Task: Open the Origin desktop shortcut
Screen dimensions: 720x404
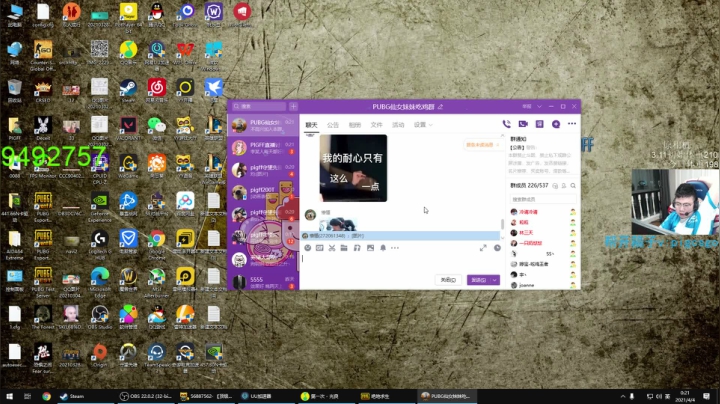Action: click(100, 355)
